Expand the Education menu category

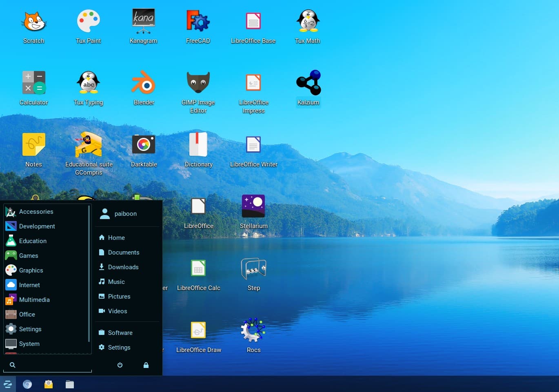[x=33, y=241]
